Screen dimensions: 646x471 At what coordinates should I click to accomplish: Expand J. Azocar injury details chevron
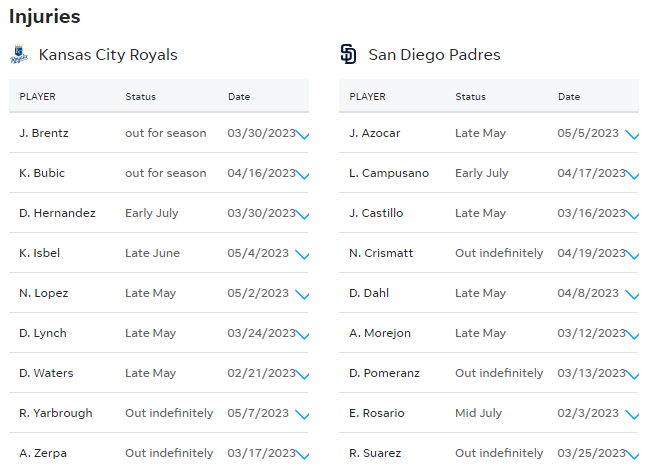(x=632, y=135)
